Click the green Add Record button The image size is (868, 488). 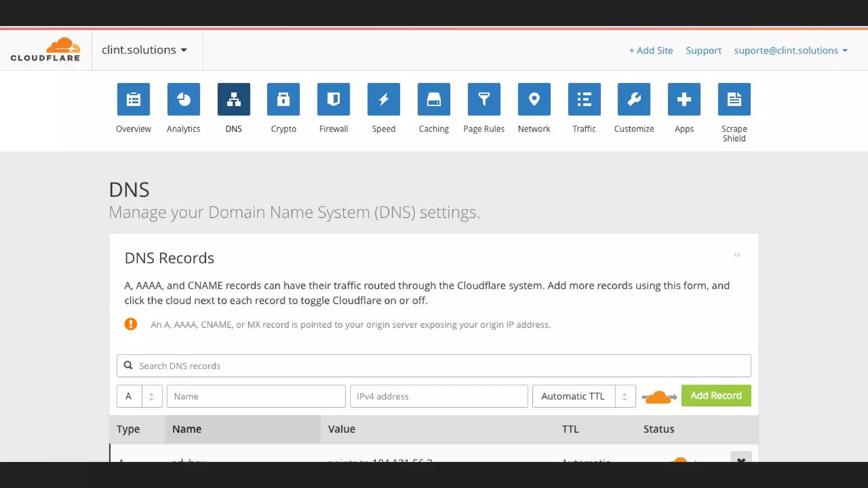click(x=716, y=395)
